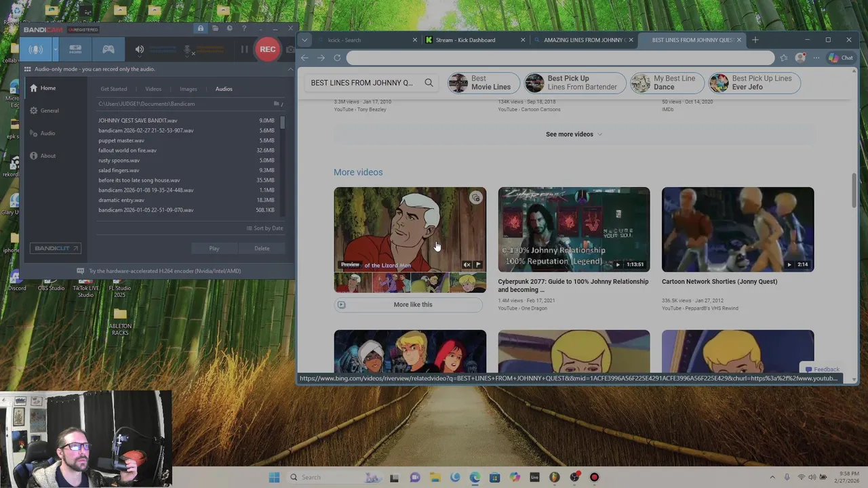
Task: Open the About section in Bandicam sidebar
Action: pyautogui.click(x=47, y=156)
